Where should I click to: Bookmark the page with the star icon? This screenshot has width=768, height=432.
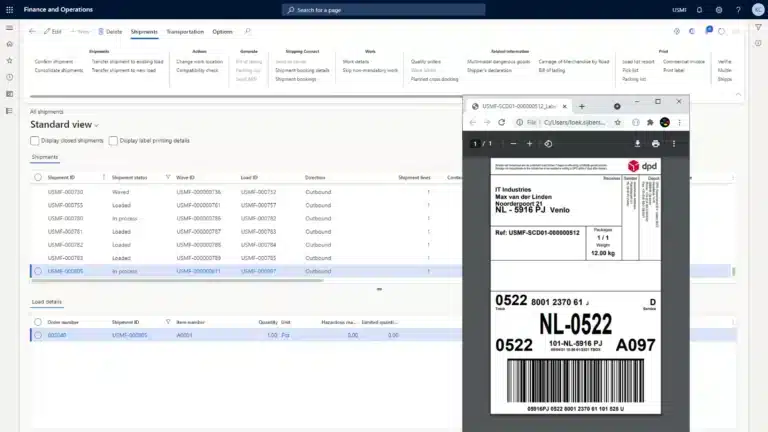tap(618, 122)
